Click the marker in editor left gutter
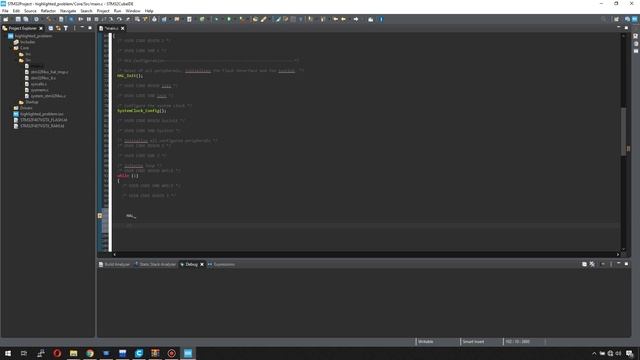The image size is (640, 360). point(100,216)
